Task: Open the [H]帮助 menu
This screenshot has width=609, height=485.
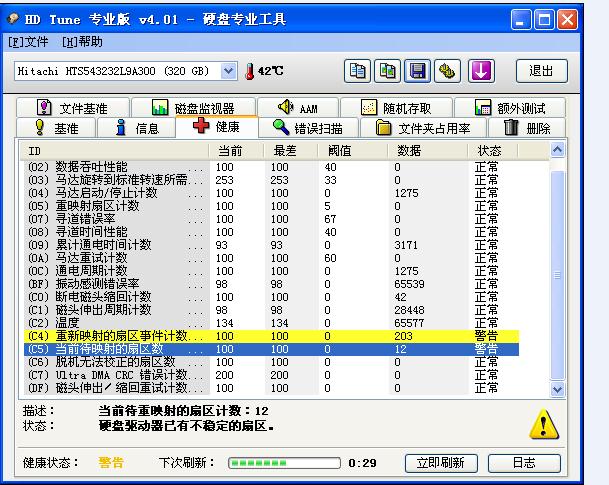Action: pyautogui.click(x=82, y=42)
